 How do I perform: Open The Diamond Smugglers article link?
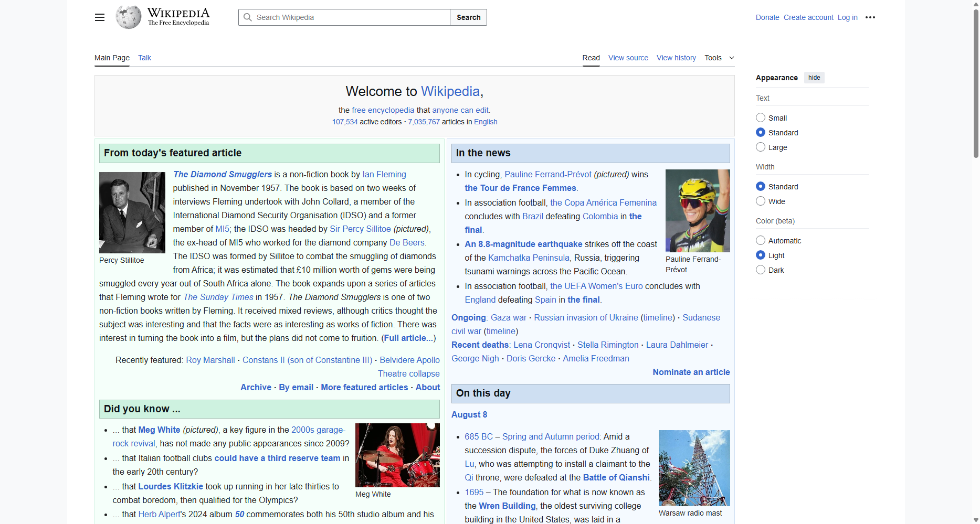[223, 174]
